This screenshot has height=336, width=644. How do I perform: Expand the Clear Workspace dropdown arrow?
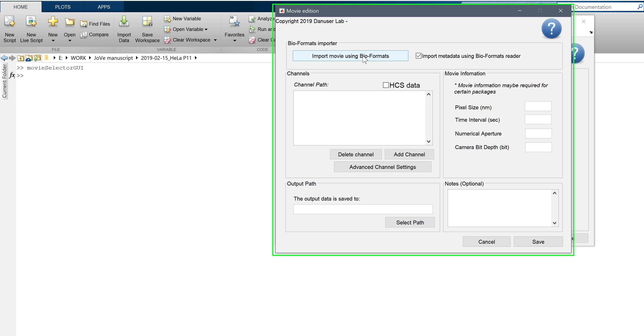click(x=215, y=40)
